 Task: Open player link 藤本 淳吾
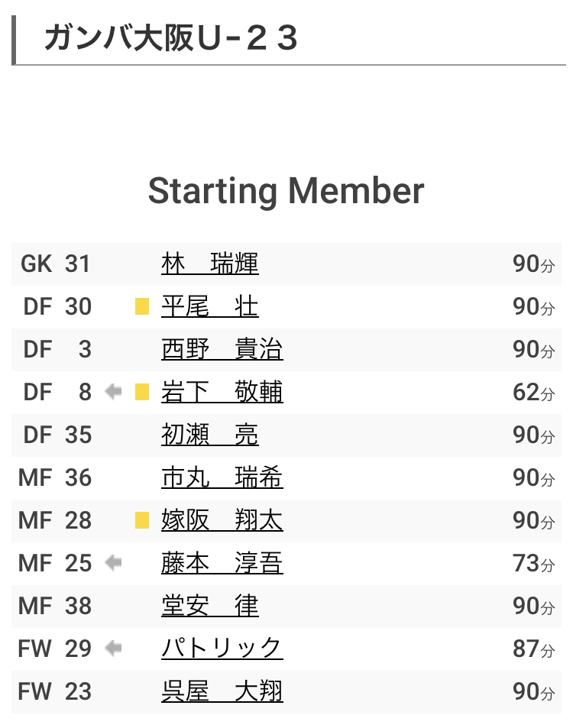tap(222, 563)
